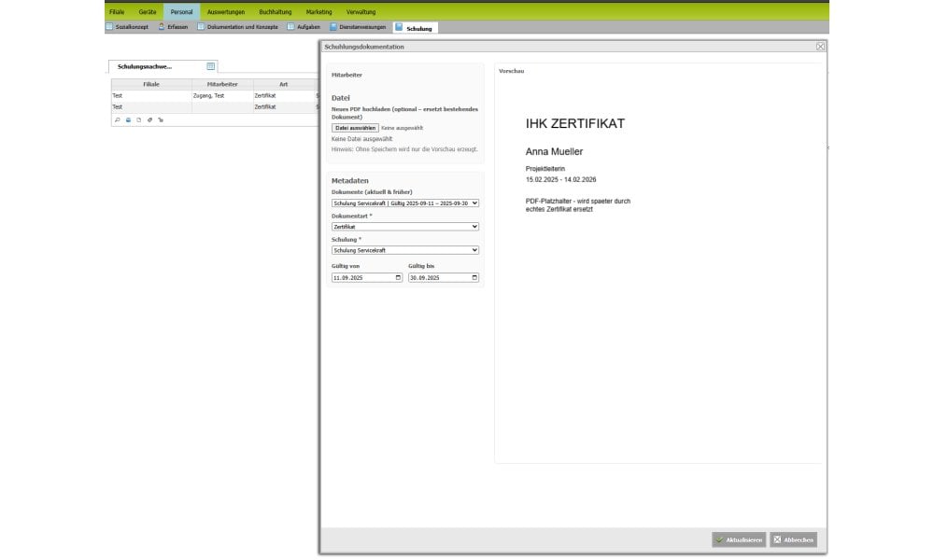Viewport: 934px width, 560px height.
Task: Click the 'Gültig bis' date field
Action: click(443, 278)
